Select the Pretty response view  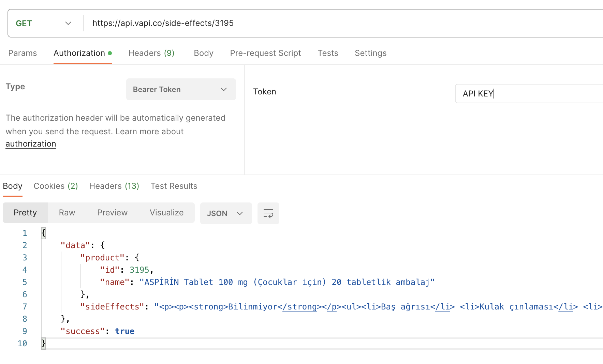25,213
